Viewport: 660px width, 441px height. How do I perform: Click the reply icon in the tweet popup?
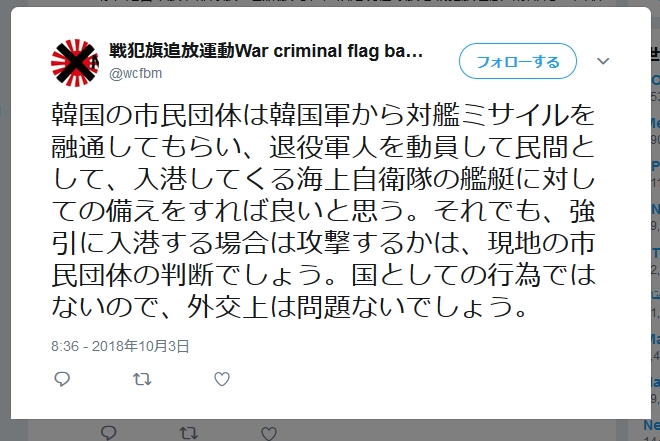[62, 379]
